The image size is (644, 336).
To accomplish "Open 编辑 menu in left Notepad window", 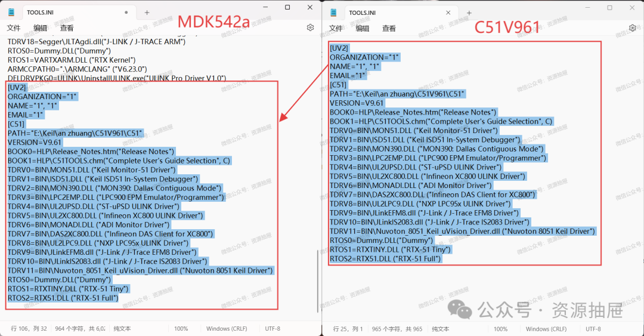I will pyautogui.click(x=41, y=28).
